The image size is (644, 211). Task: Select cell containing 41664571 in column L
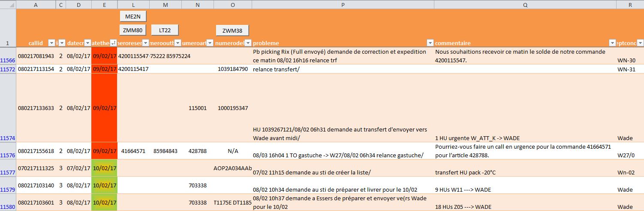click(133, 151)
